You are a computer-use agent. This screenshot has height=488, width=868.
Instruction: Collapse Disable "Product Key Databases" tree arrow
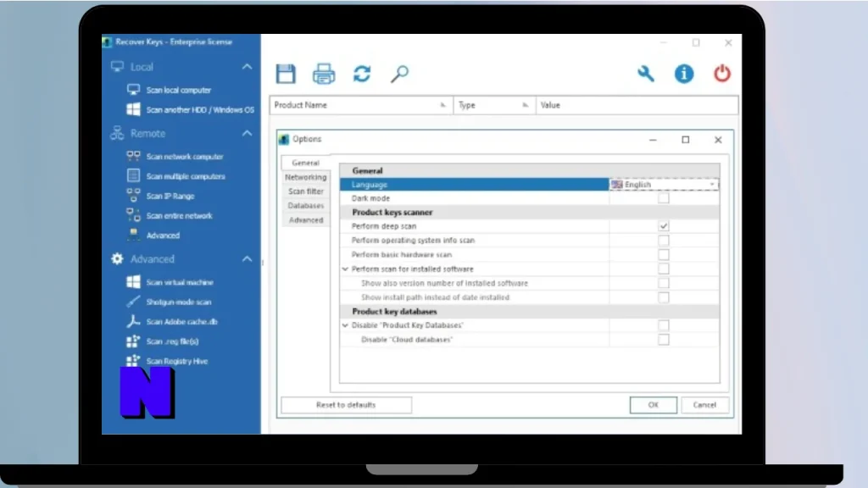pos(346,325)
